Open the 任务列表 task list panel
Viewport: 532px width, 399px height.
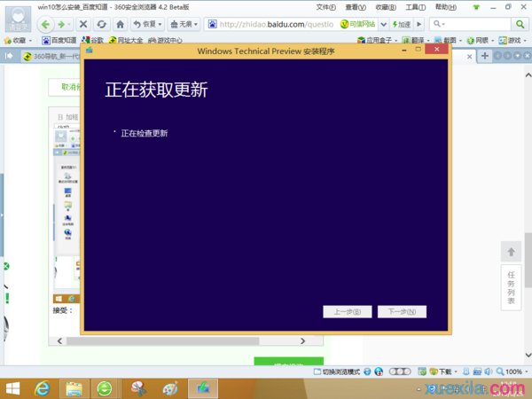[511, 287]
